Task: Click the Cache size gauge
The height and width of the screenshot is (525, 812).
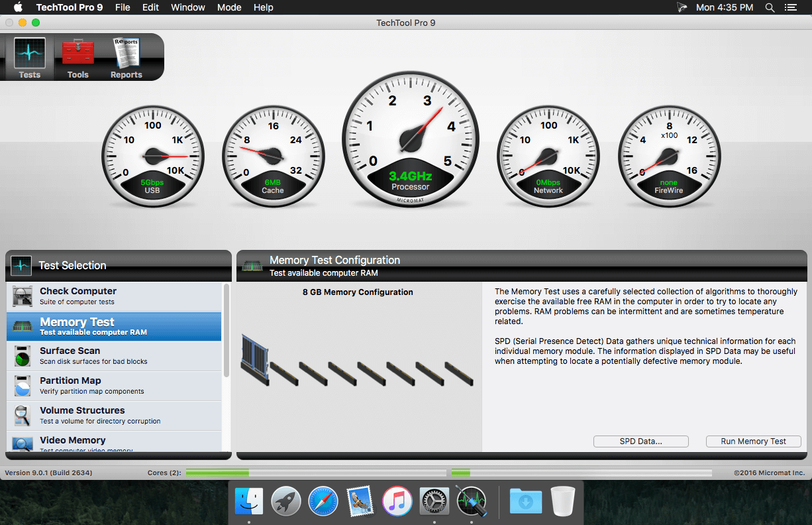Action: [274, 157]
